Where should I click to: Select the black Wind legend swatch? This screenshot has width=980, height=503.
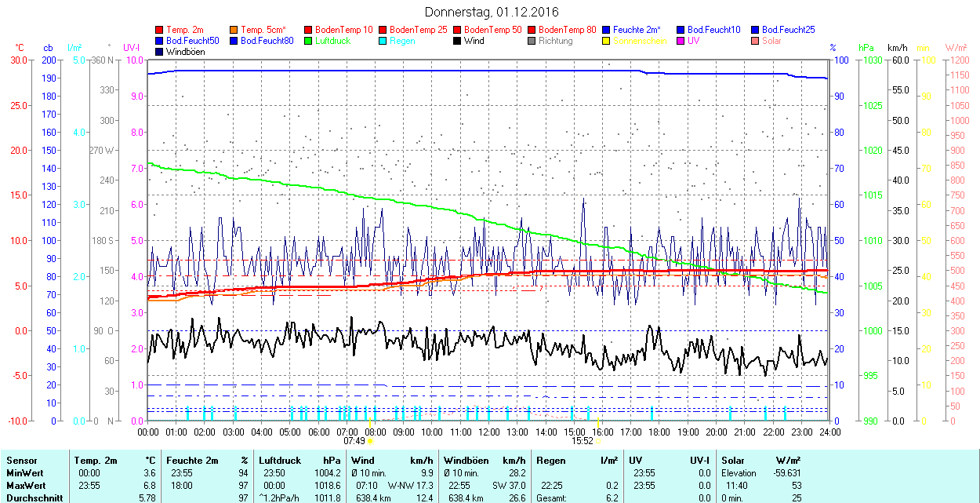point(458,41)
